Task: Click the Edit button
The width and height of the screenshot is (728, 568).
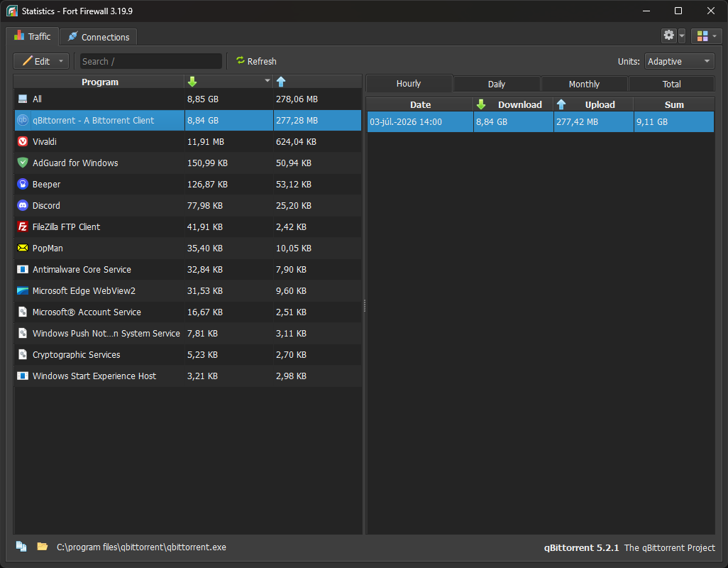Action: coord(41,61)
